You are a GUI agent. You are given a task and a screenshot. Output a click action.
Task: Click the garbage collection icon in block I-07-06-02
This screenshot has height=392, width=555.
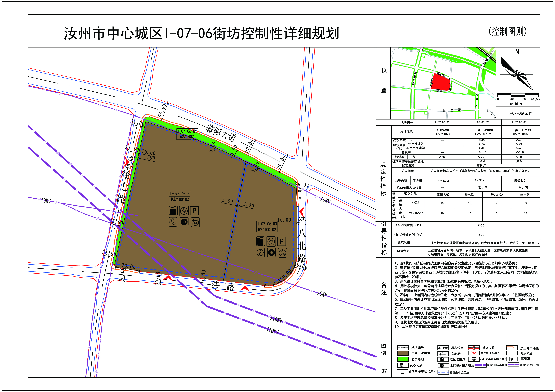point(173,211)
